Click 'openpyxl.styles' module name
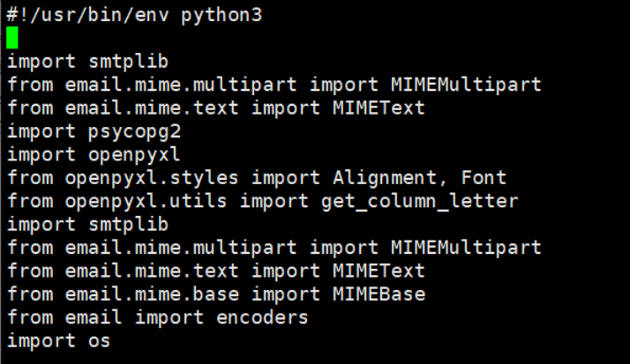This screenshot has height=364, width=630. pos(152,178)
